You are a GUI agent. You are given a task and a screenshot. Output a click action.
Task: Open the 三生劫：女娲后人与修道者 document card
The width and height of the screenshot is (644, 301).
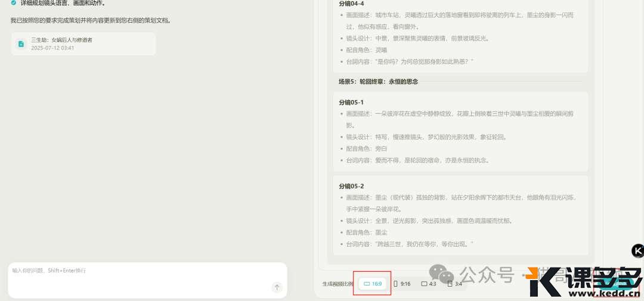click(x=83, y=44)
